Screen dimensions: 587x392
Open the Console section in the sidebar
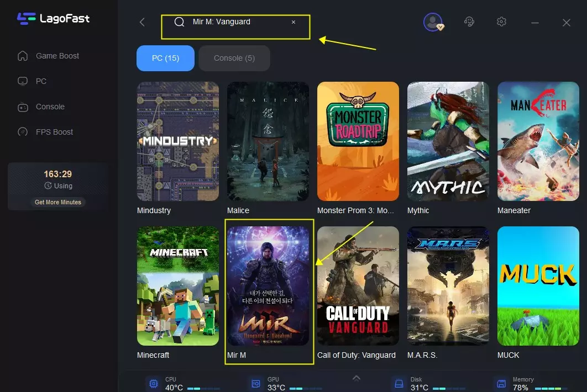click(50, 107)
